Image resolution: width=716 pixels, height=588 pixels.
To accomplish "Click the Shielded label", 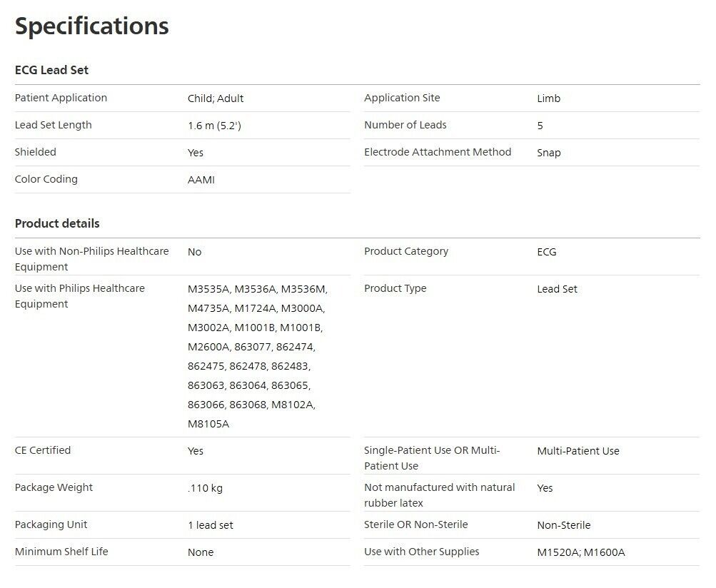I will pyautogui.click(x=35, y=152).
